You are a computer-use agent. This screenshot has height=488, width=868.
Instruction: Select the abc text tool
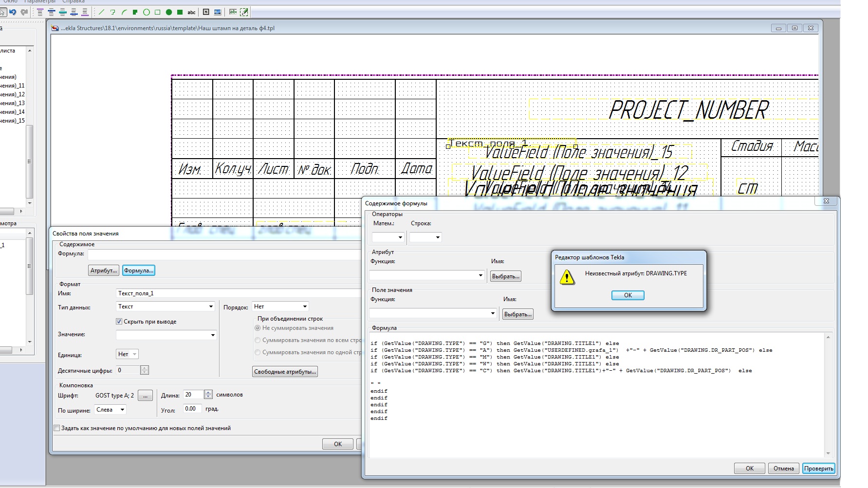191,12
